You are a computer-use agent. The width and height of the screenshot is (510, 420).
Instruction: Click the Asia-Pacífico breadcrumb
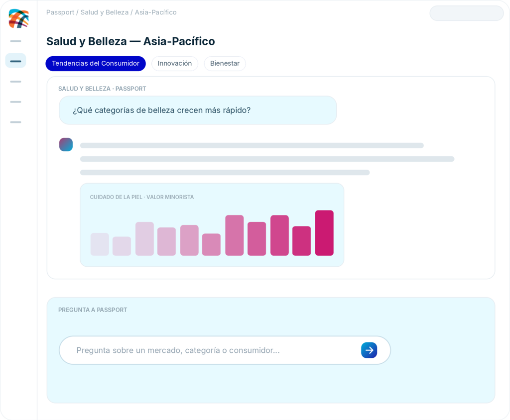click(x=156, y=12)
